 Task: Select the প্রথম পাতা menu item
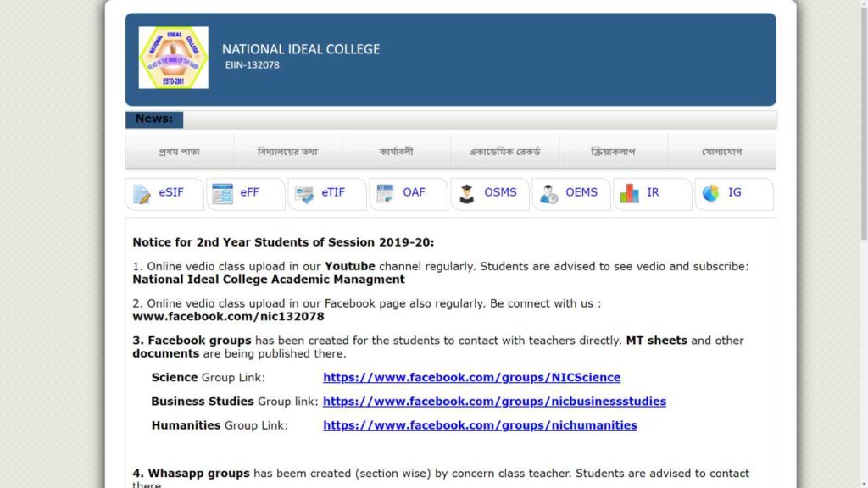pos(180,150)
